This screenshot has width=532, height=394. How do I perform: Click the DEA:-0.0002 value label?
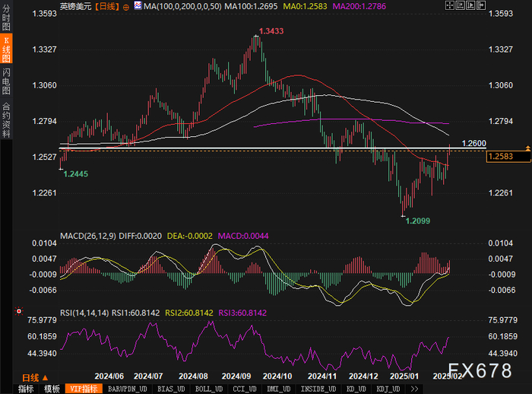(x=190, y=236)
